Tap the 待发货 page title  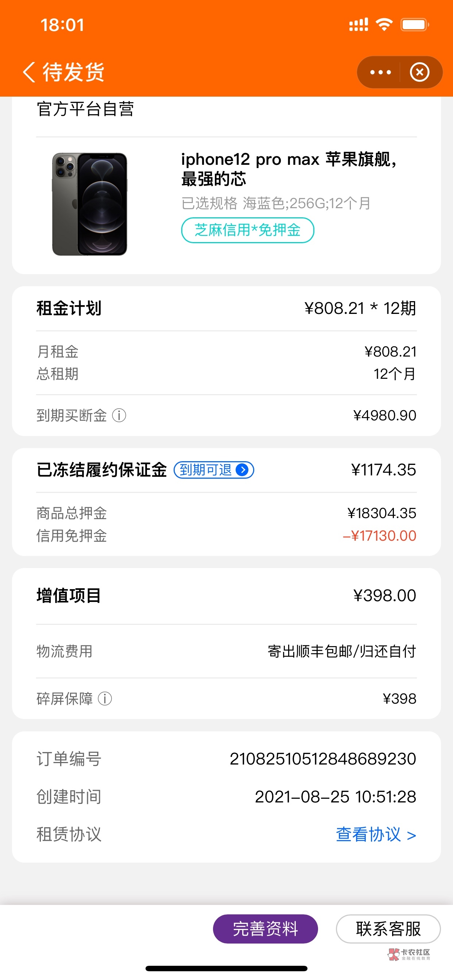pyautogui.click(x=73, y=72)
